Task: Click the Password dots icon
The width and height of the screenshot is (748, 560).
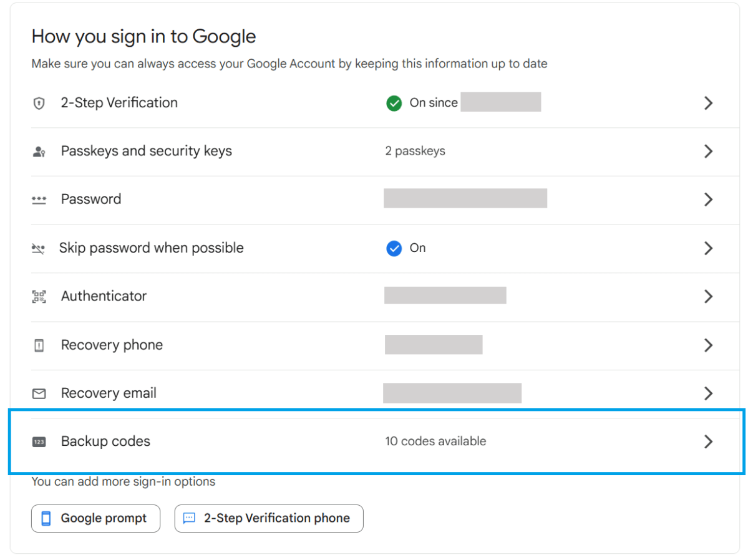Action: pyautogui.click(x=39, y=200)
